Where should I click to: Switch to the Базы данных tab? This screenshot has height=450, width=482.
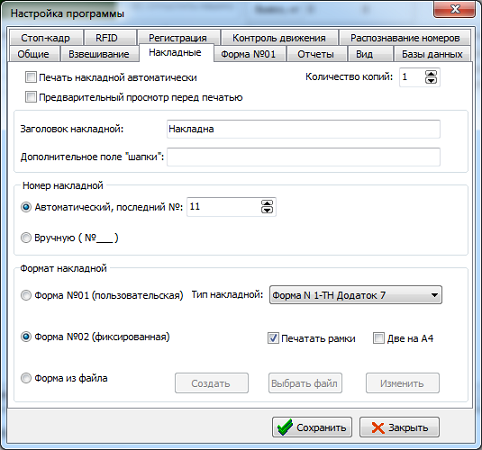pyautogui.click(x=432, y=54)
